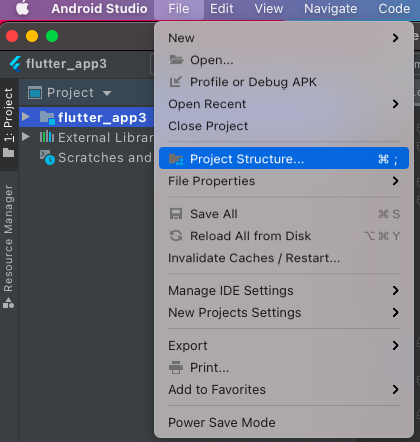Image resolution: width=420 pixels, height=442 pixels.
Task: Select Project Structure... menu item
Action: tap(284, 158)
